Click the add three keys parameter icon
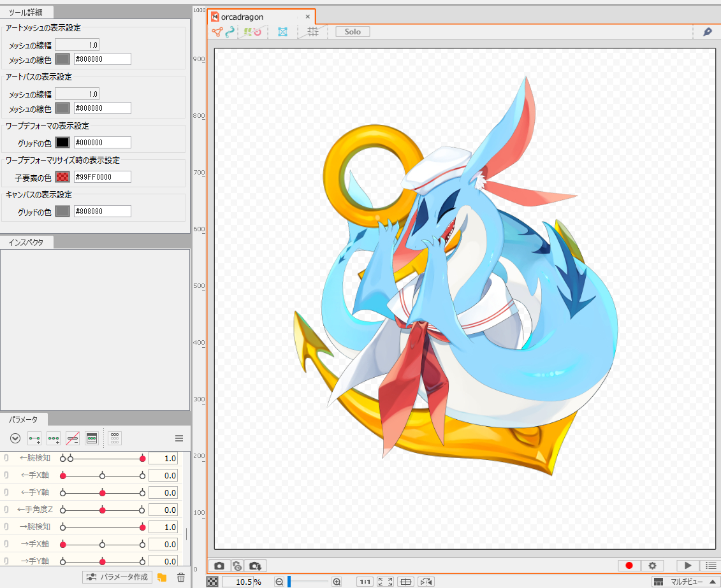The height and width of the screenshot is (588, 721). [x=54, y=438]
